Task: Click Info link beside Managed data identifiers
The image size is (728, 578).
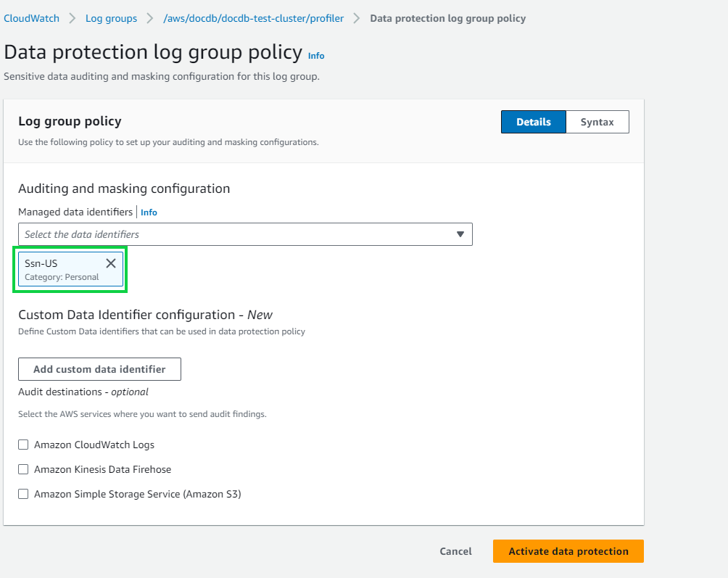Action: (149, 212)
